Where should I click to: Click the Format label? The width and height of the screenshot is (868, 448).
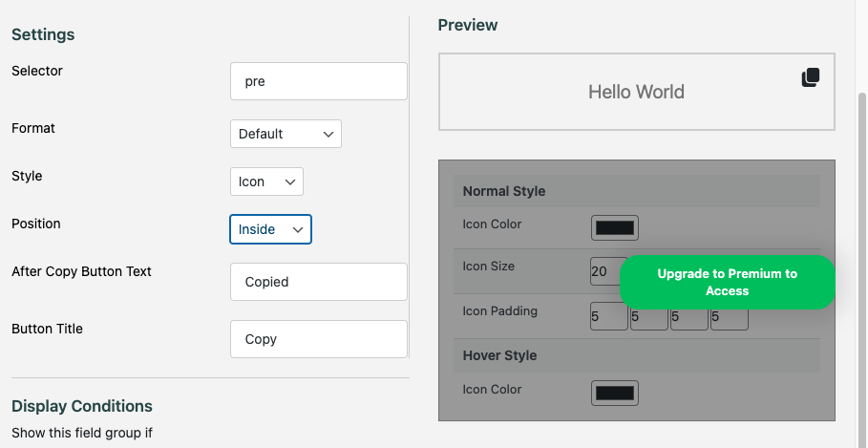[x=33, y=128]
